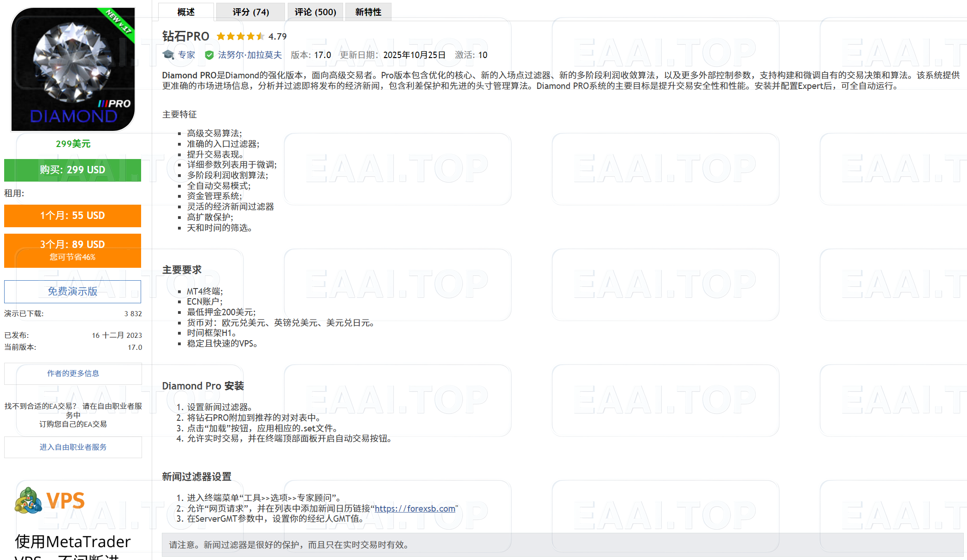967x560 pixels.
Task: Switch to the 新特性 tab
Action: pyautogui.click(x=368, y=12)
